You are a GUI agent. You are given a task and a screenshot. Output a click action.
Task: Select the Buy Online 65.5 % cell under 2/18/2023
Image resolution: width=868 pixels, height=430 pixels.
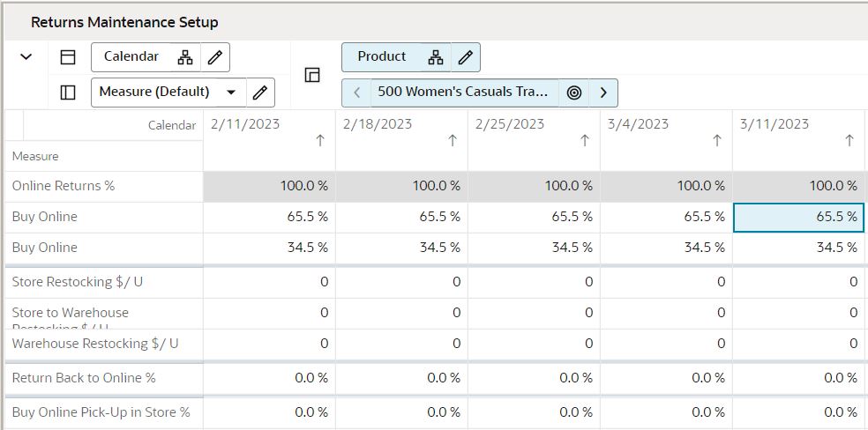click(x=402, y=217)
